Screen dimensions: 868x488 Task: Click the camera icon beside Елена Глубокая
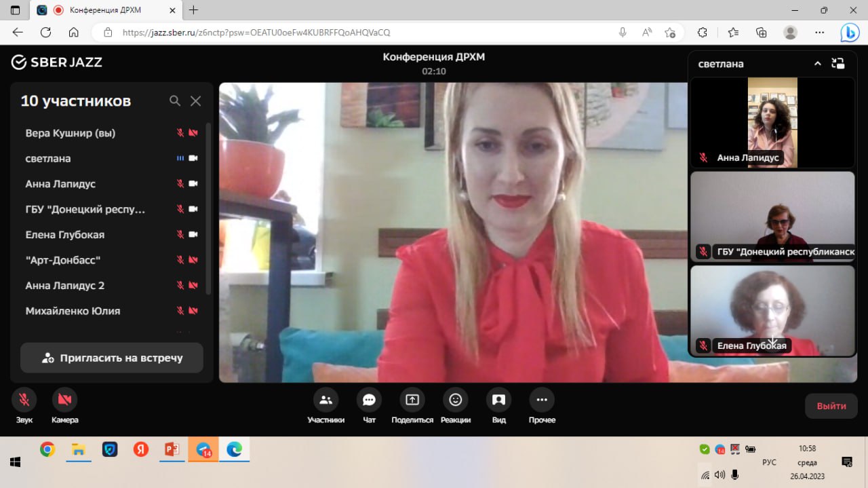pyautogui.click(x=193, y=235)
